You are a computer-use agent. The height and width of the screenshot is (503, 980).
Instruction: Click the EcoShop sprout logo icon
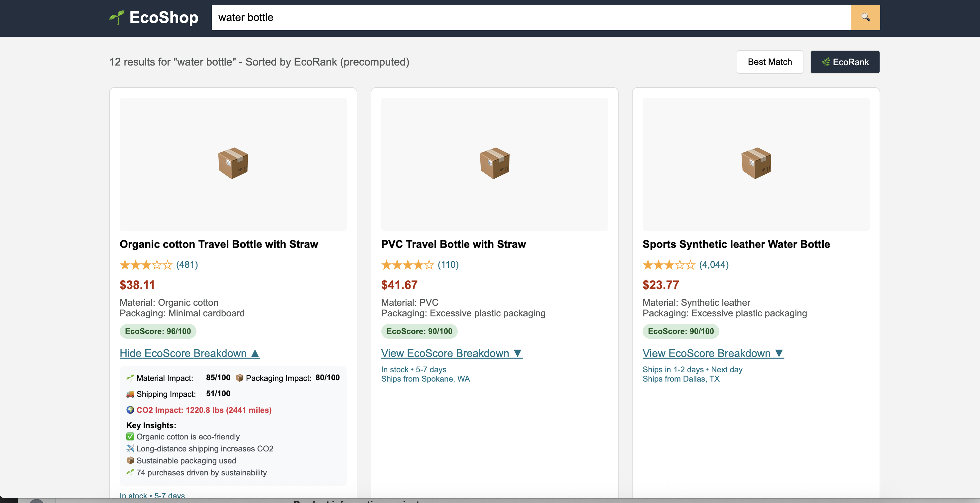click(116, 18)
